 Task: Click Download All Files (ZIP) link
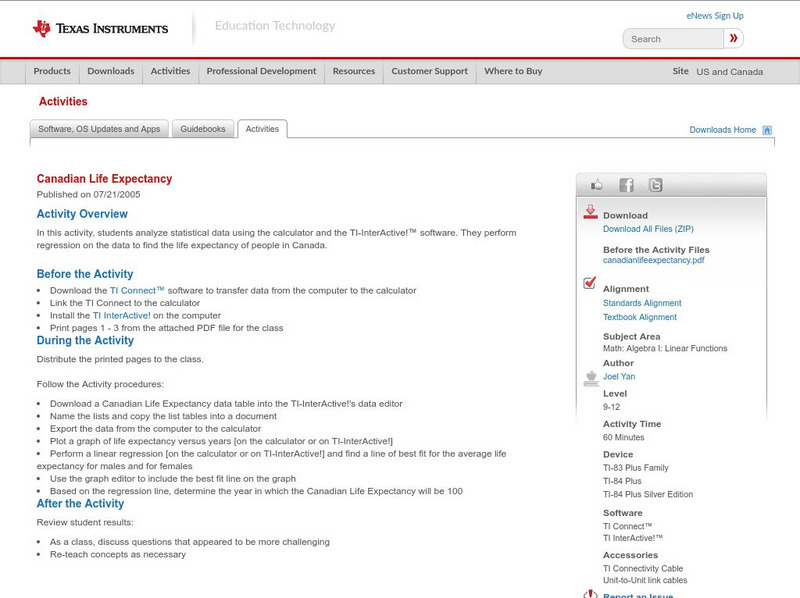(648, 229)
